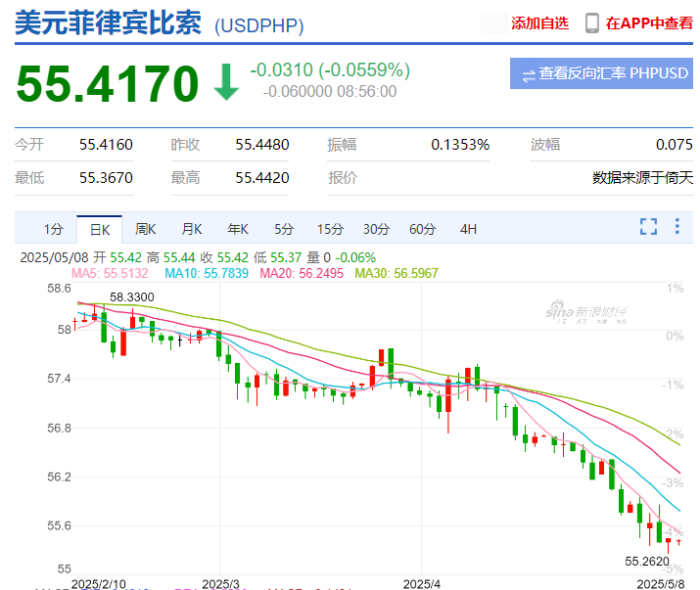Click the (USDPHP) symbol text

258,25
